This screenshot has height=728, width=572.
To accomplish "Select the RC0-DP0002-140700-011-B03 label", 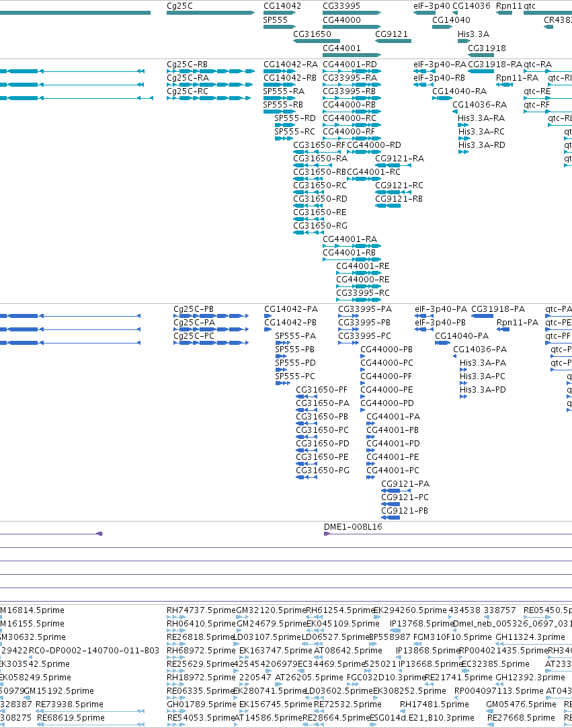I will click(94, 651).
